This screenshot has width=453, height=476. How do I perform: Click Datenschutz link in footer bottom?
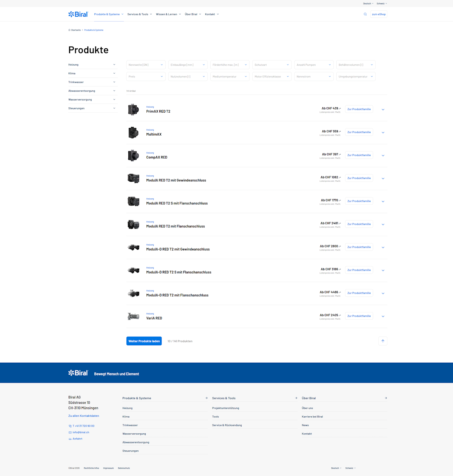tap(124, 468)
